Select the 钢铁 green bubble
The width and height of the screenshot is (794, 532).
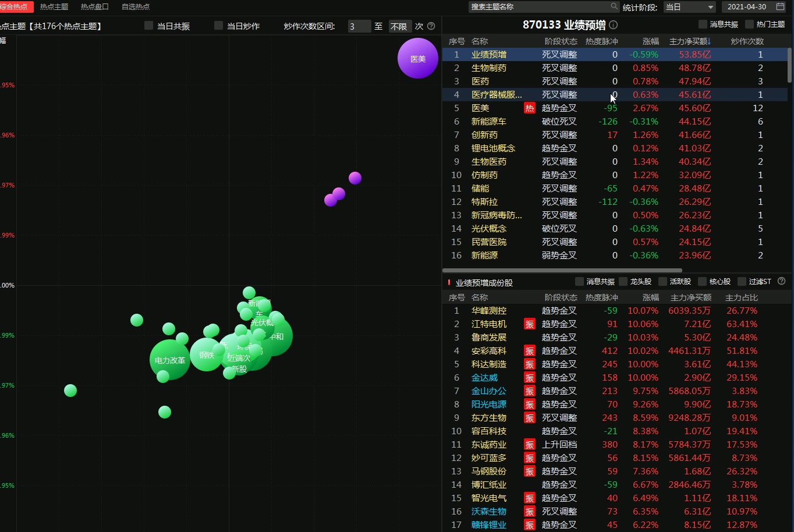(x=207, y=354)
